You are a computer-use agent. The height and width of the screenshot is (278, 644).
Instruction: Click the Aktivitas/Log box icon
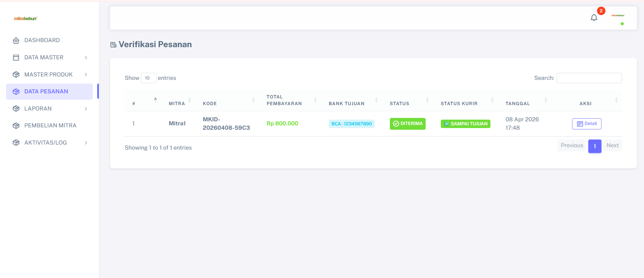(x=16, y=143)
